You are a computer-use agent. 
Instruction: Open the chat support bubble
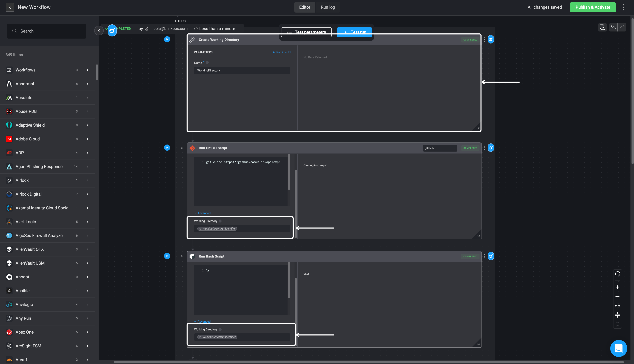point(619,348)
